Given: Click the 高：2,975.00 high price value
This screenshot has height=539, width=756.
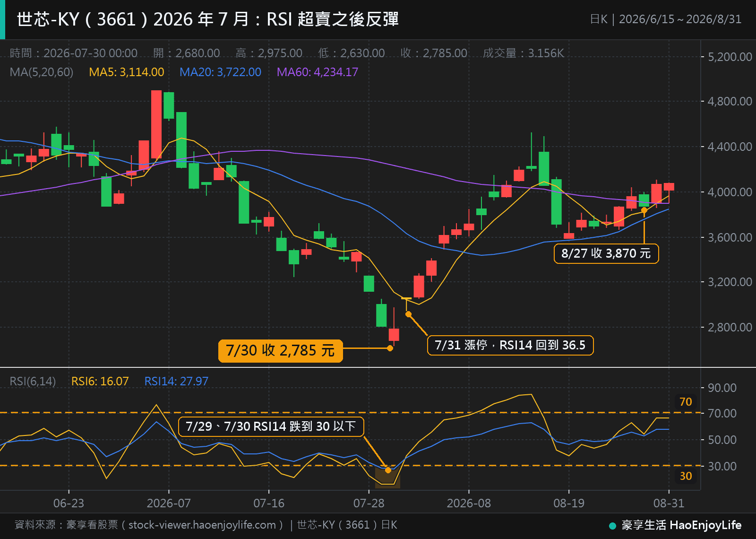Looking at the screenshot, I should click(269, 53).
